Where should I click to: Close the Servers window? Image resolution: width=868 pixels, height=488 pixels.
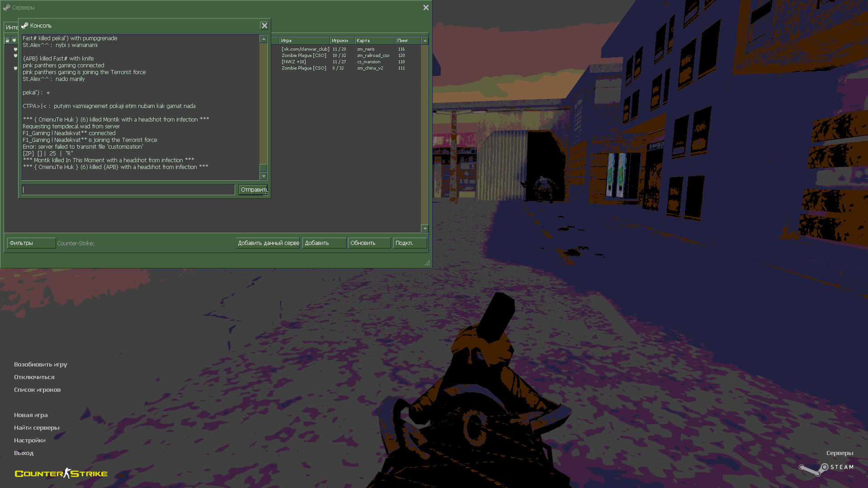426,8
